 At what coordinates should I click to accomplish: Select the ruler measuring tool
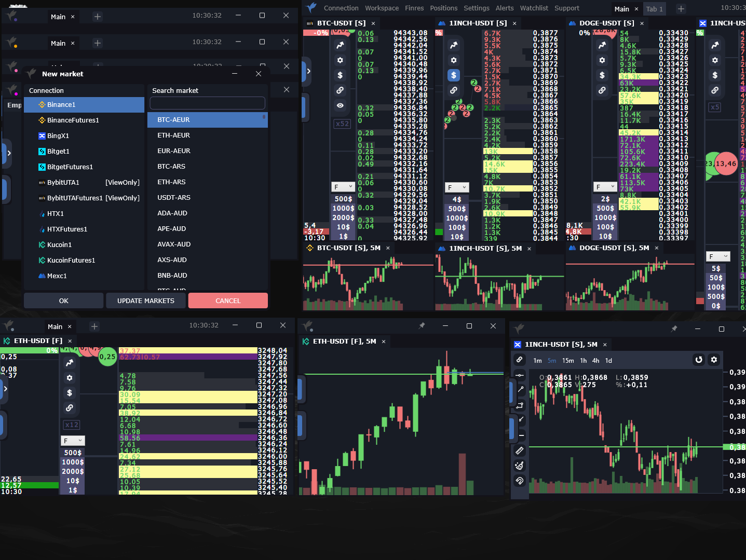(520, 450)
